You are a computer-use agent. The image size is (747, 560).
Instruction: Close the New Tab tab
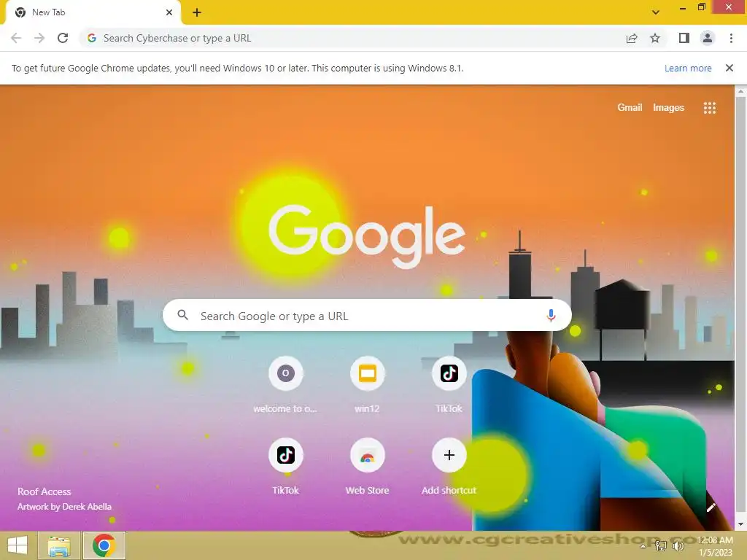pyautogui.click(x=169, y=12)
